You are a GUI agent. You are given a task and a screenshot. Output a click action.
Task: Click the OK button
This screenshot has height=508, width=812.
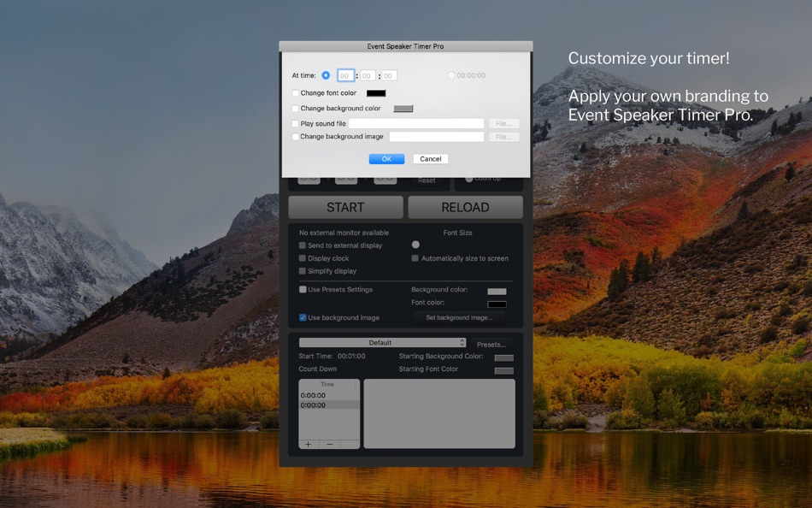(x=386, y=159)
